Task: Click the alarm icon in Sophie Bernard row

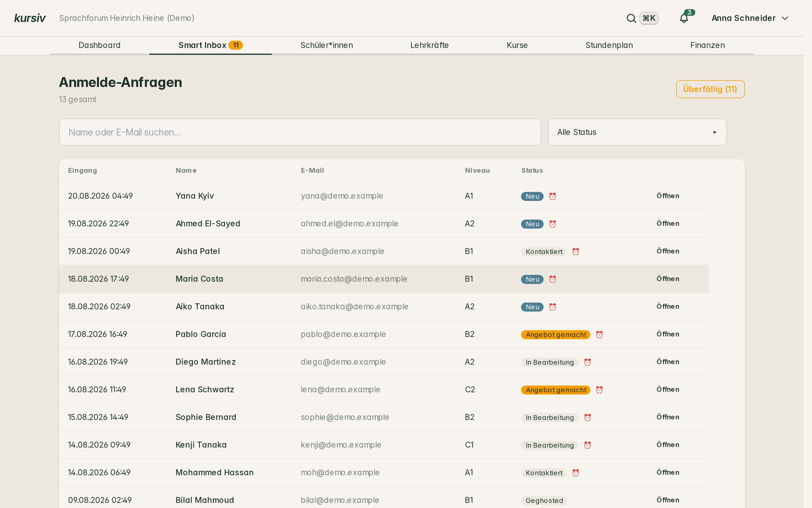Action: 588,418
